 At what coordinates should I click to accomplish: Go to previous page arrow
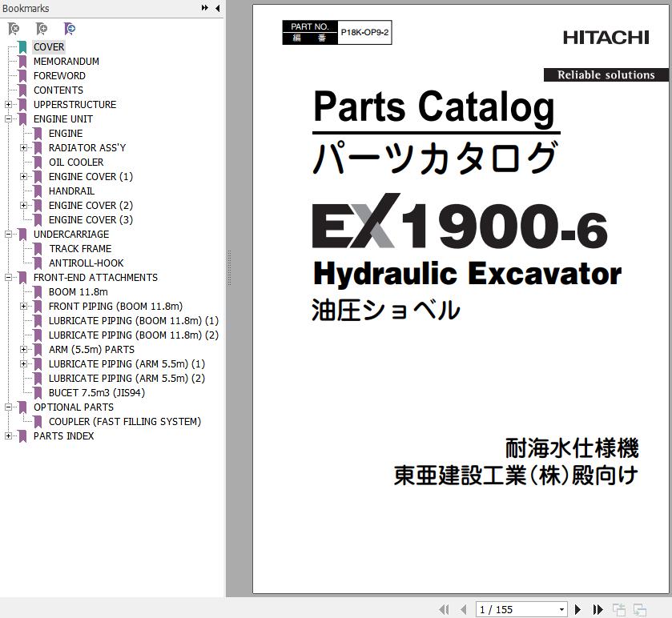click(463, 609)
